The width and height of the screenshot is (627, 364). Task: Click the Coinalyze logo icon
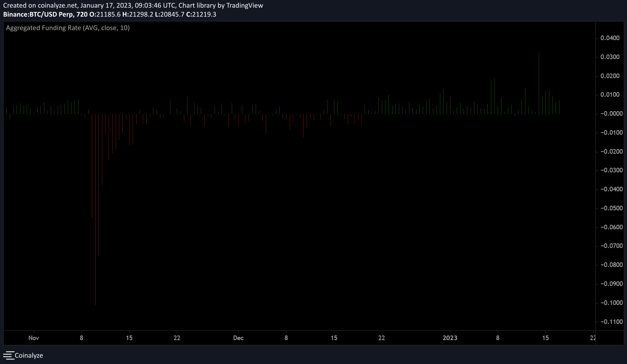click(x=8, y=355)
